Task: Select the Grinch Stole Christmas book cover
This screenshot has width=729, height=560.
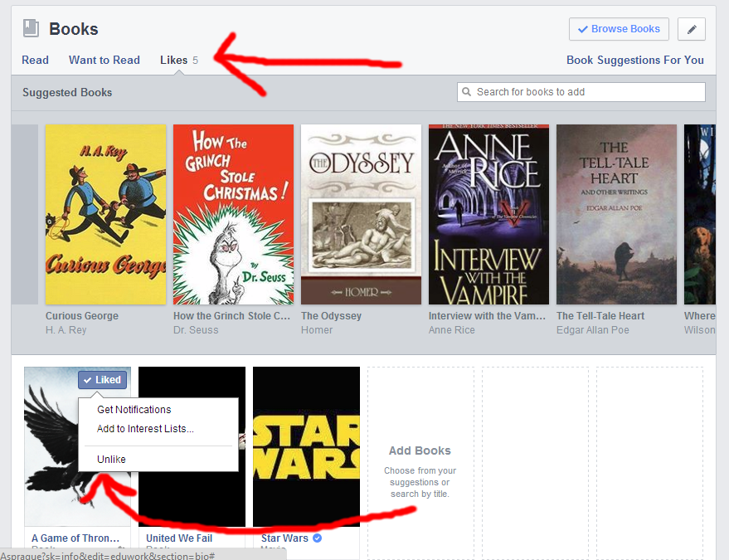Action: [x=233, y=214]
